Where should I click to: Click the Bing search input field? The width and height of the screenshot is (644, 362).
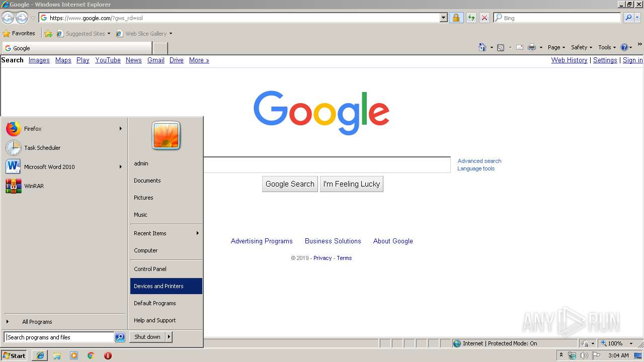pyautogui.click(x=557, y=18)
